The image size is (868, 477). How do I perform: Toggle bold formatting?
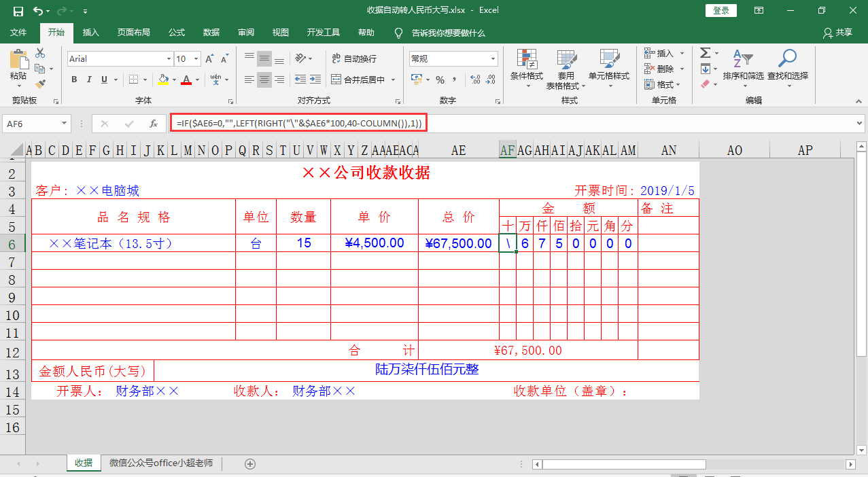[x=74, y=79]
